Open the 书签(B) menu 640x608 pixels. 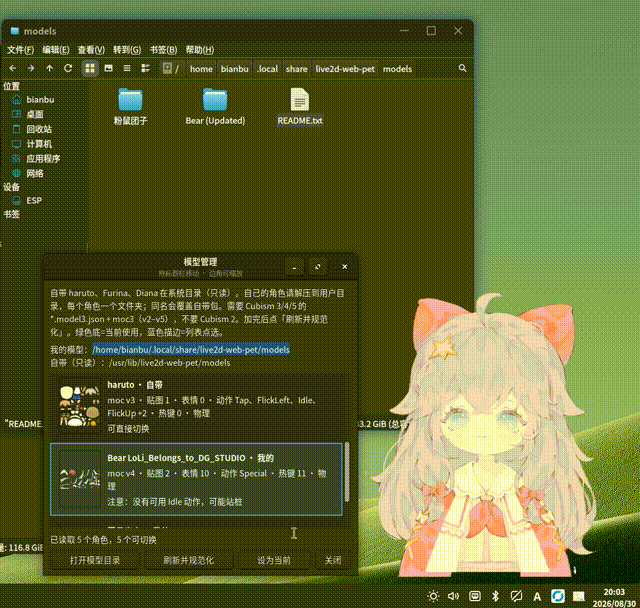(163, 50)
